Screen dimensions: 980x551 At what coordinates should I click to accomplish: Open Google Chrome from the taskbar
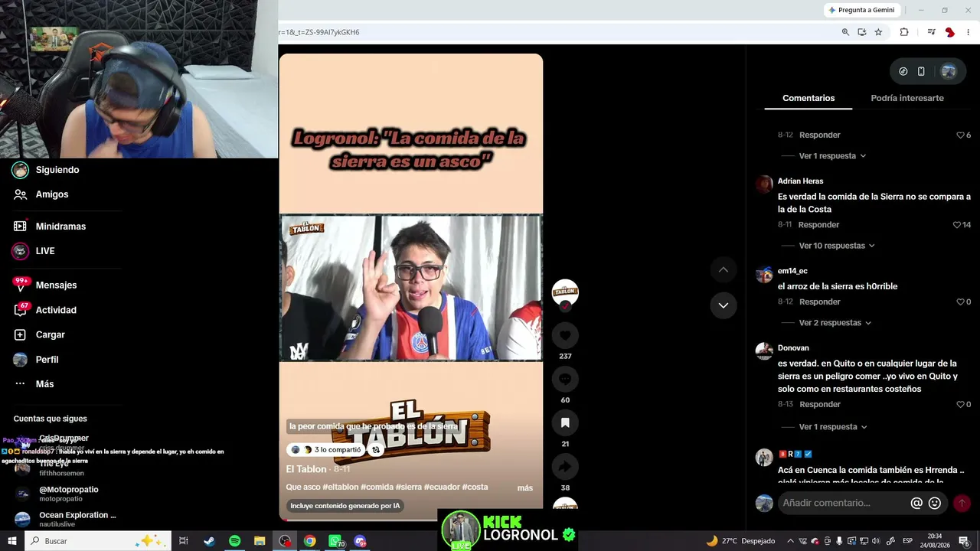point(309,541)
